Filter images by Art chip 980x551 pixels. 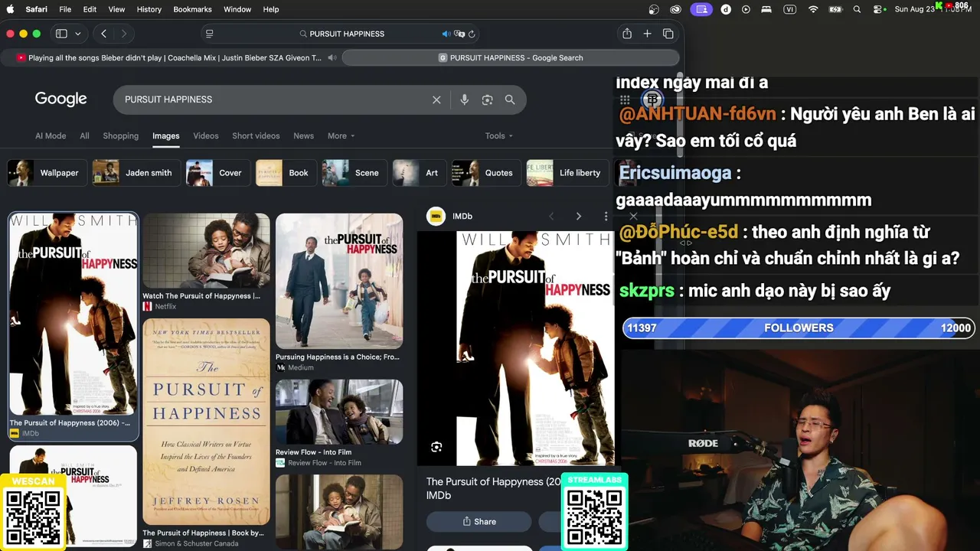pyautogui.click(x=418, y=173)
